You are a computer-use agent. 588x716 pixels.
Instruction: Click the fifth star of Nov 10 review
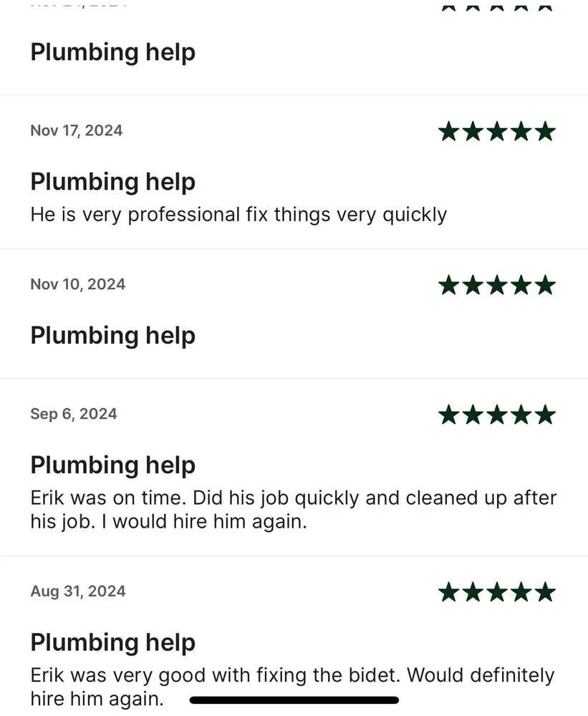(545, 285)
